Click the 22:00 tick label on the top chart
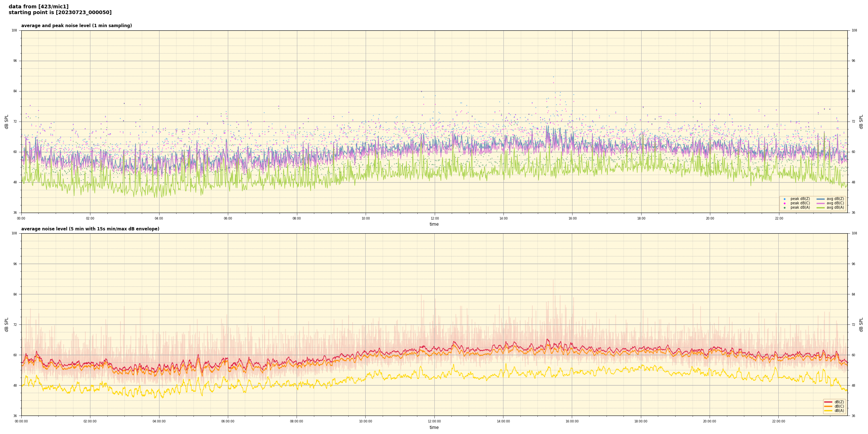The image size is (868, 434). (x=779, y=218)
